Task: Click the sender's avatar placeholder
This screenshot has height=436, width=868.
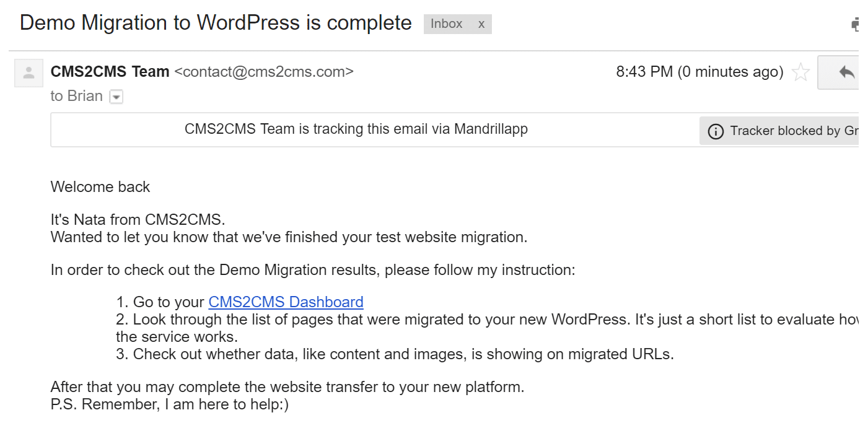Action: pos(28,72)
